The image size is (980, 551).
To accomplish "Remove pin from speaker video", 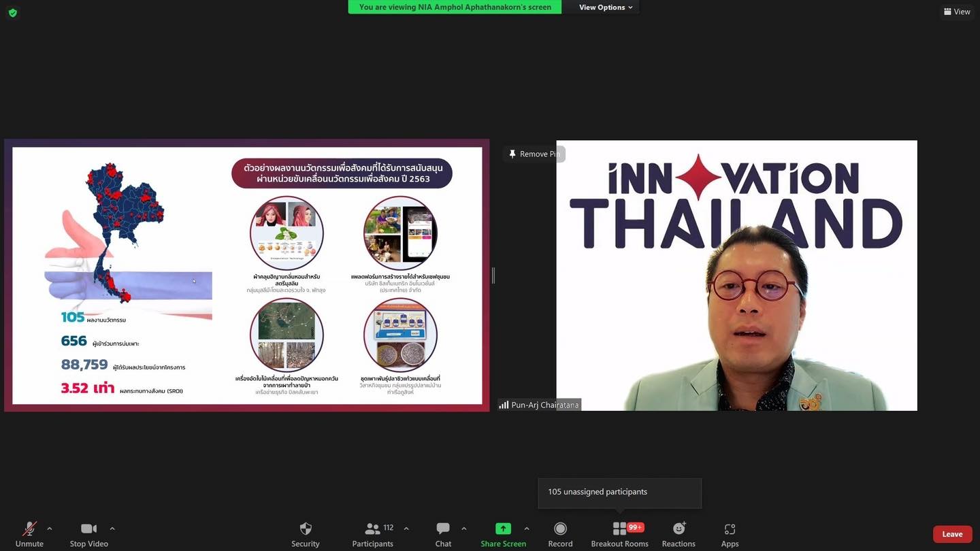I will [x=534, y=154].
